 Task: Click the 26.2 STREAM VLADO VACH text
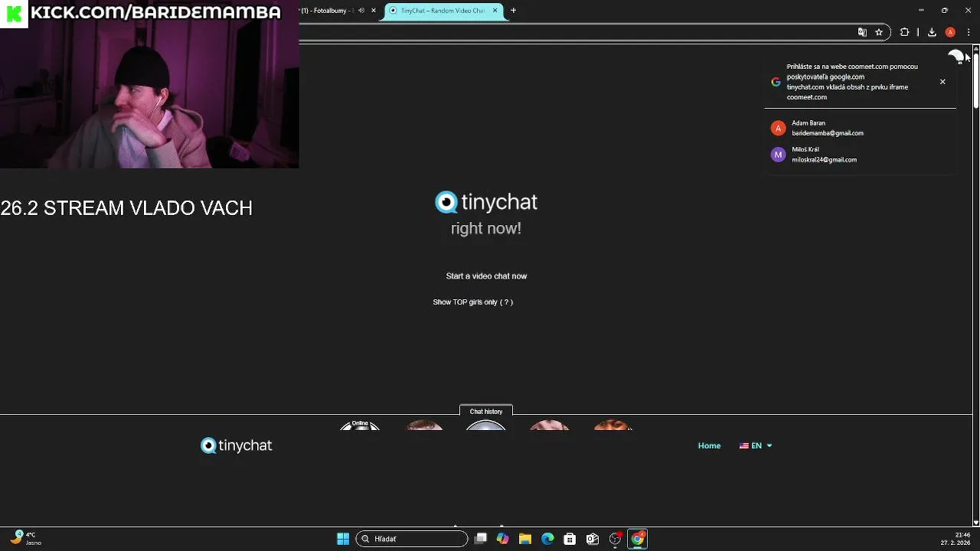pos(126,208)
